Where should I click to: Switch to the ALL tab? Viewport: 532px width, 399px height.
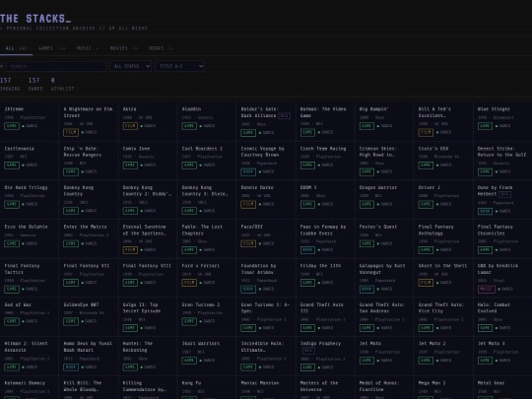click(x=16, y=48)
